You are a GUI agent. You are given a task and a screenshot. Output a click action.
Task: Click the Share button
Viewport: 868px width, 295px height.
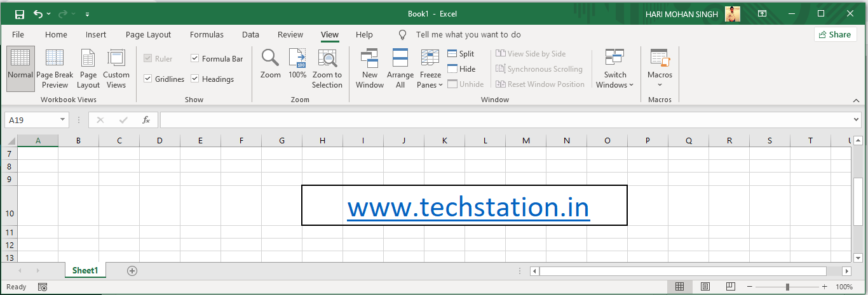835,35
